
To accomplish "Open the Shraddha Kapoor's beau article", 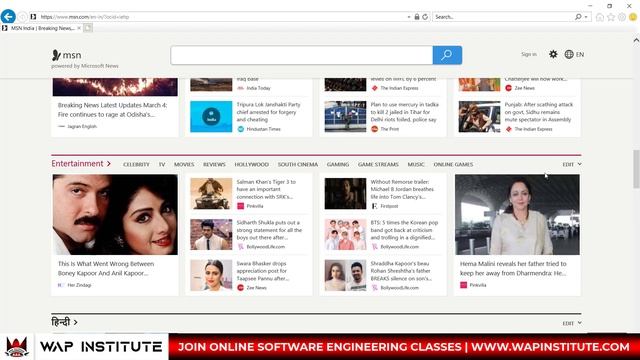I will click(x=401, y=271).
